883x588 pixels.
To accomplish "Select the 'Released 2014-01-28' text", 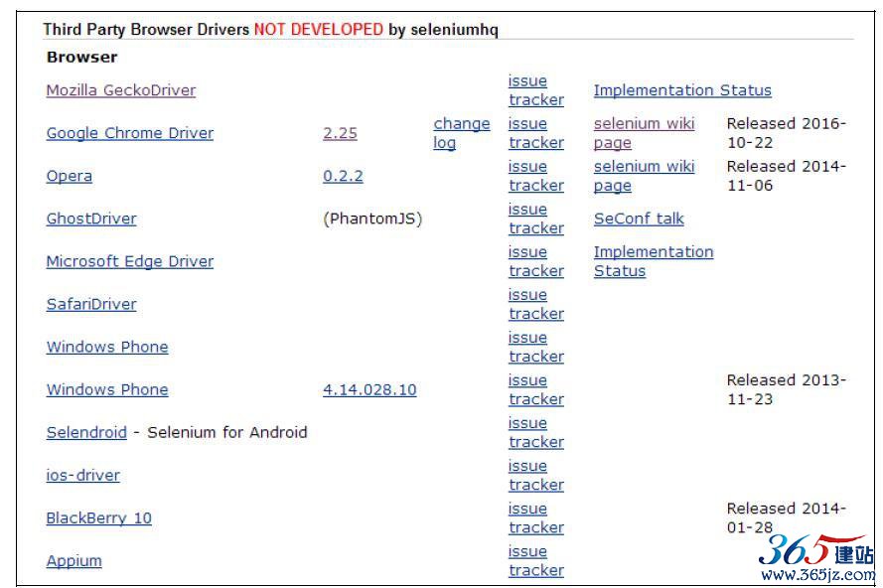I will 787,518.
